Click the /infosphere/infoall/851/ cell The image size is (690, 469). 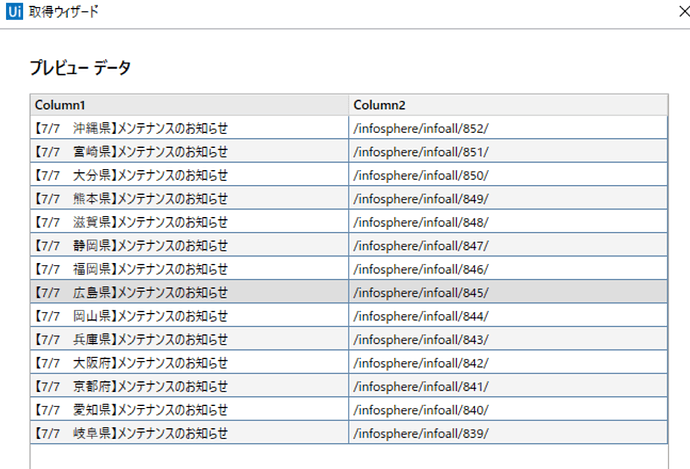tap(508, 152)
